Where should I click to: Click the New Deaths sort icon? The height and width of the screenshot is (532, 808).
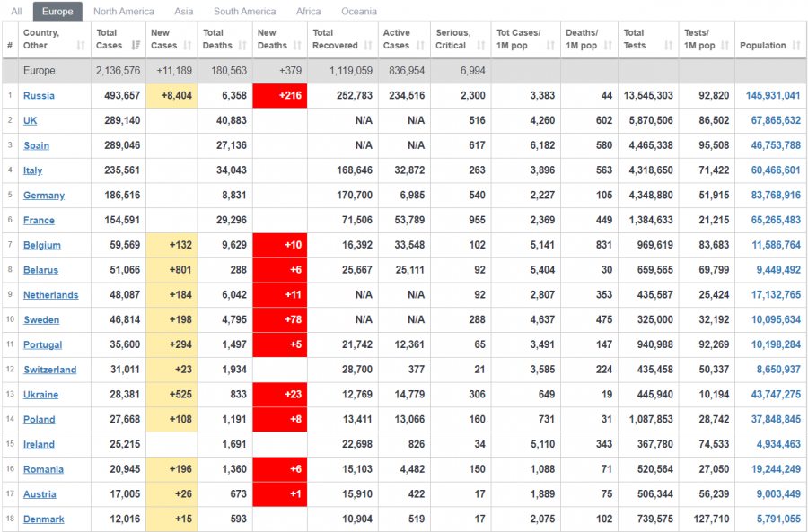tap(297, 46)
